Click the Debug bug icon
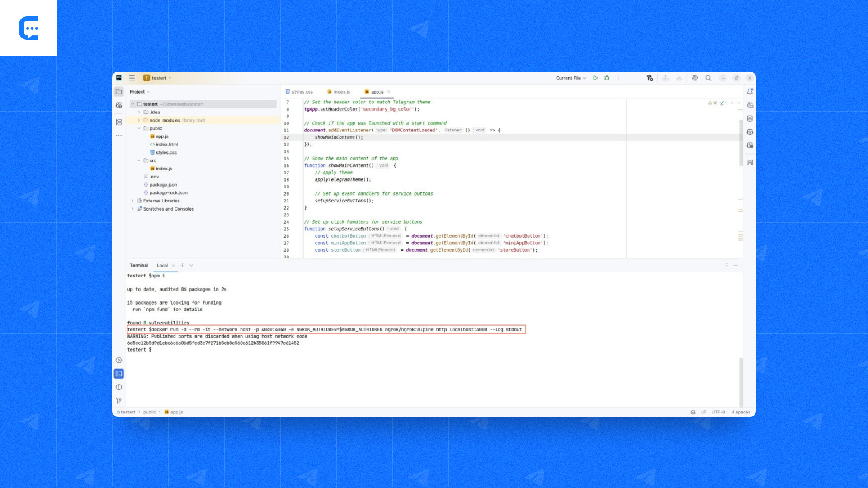Screen dimensions: 868x488 607,78
